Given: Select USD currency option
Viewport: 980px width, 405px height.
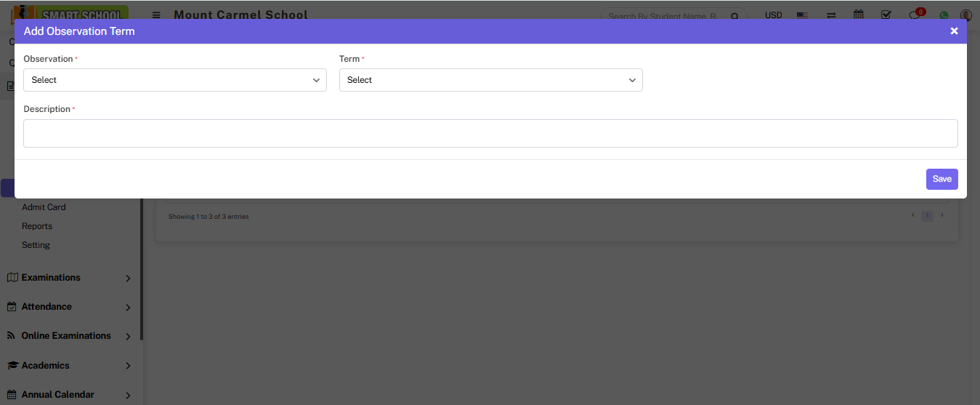Looking at the screenshot, I should pyautogui.click(x=773, y=15).
